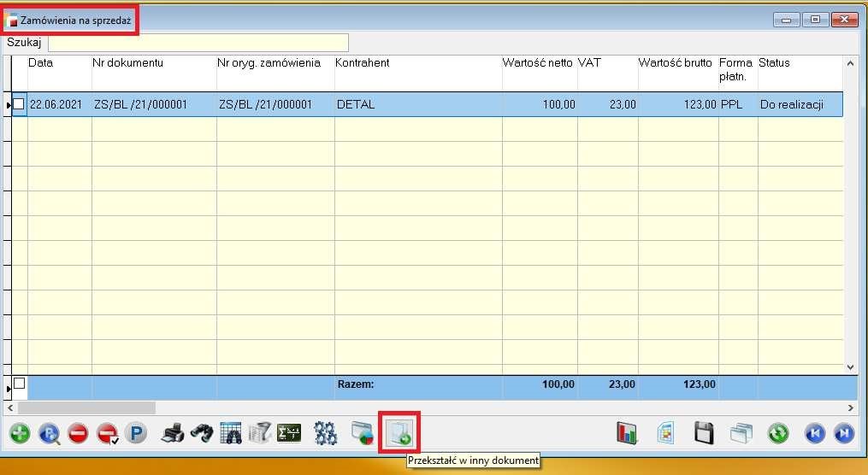The width and height of the screenshot is (868, 475).
Task: Click the colored document sheet icon
Action: [666, 433]
